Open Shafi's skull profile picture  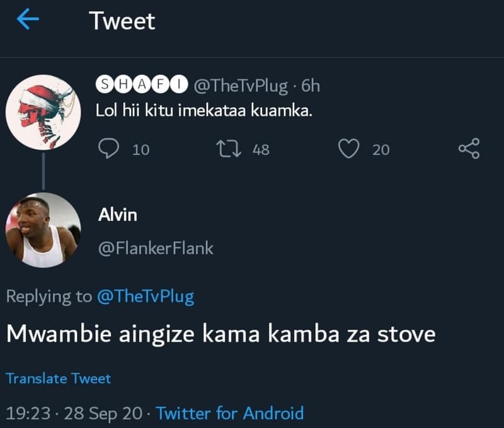tap(43, 110)
